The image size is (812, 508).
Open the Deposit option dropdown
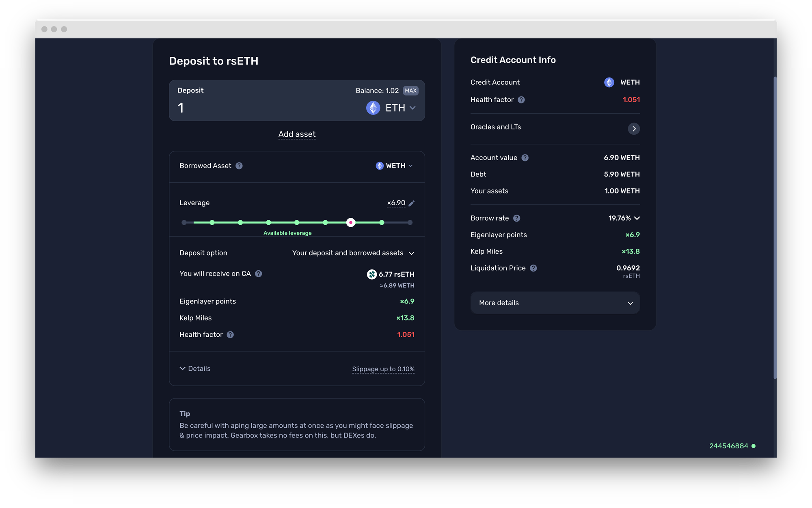pos(353,253)
